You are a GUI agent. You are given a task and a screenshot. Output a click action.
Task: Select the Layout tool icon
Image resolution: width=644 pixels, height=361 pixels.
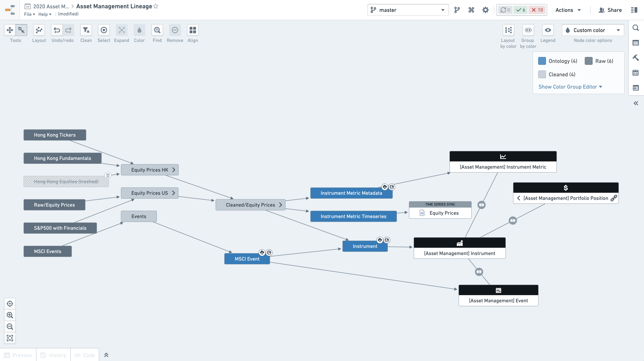point(39,30)
